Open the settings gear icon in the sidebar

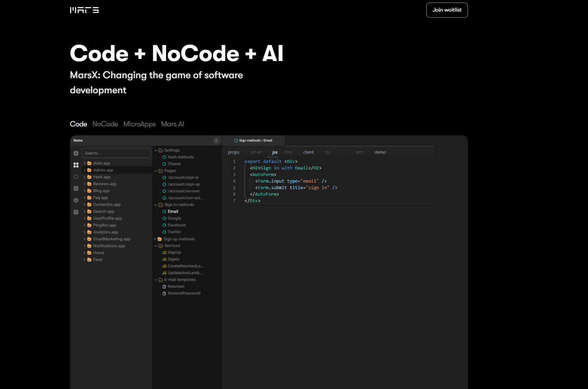76,200
